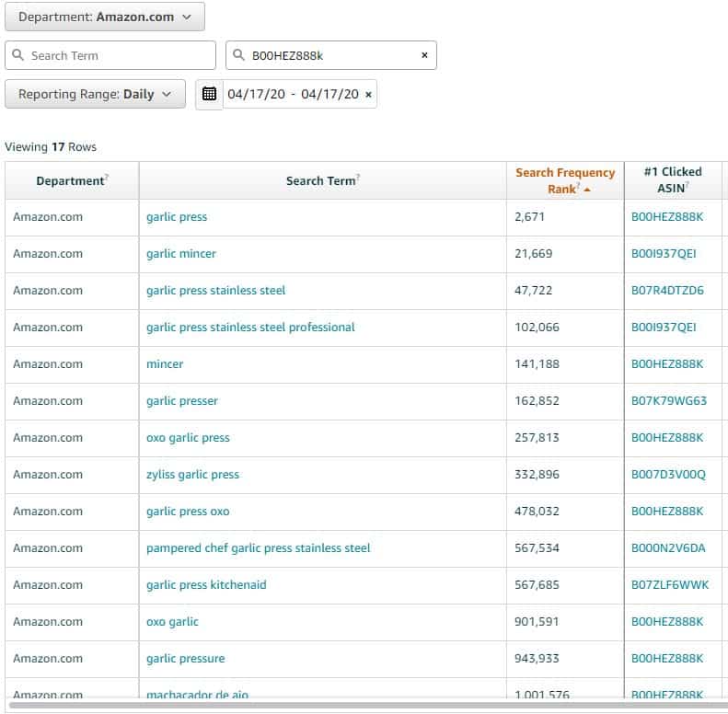Open the Reporting Range: Daily dropdown
The width and height of the screenshot is (728, 714).
95,94
